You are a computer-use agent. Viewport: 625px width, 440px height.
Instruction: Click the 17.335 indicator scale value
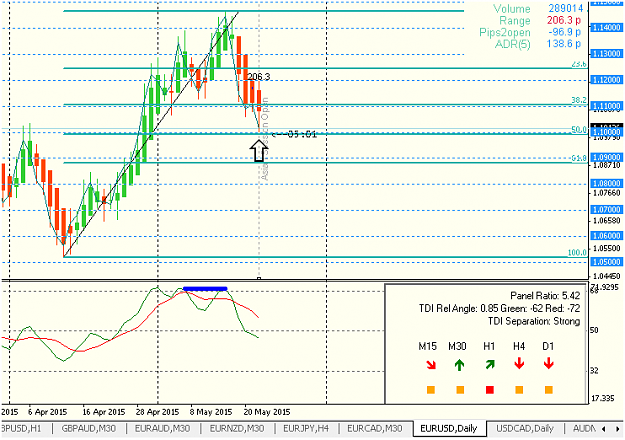(602, 399)
